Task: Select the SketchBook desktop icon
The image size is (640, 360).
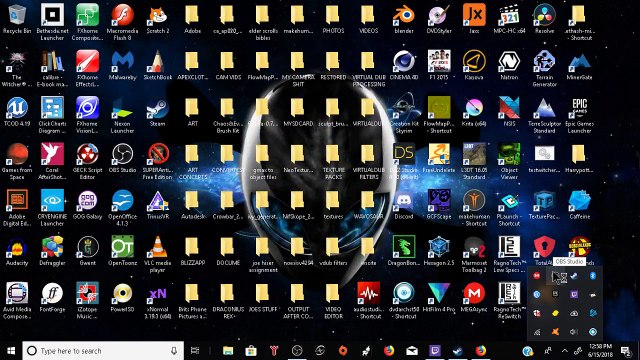Action: (158, 65)
